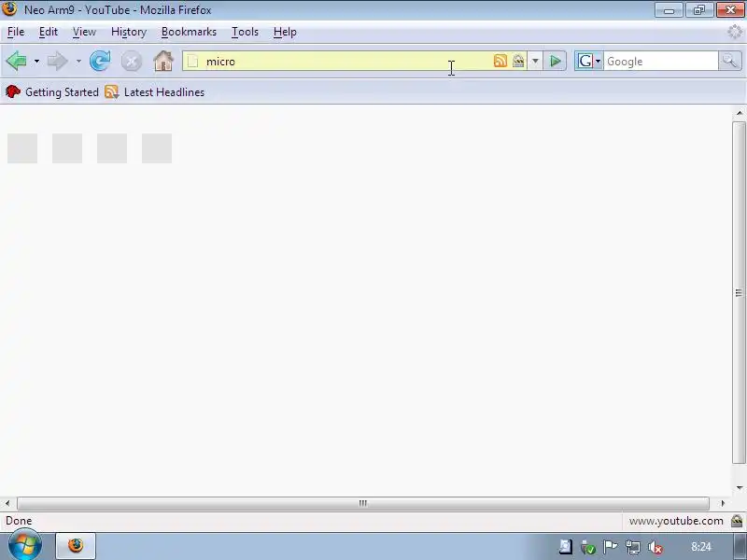747x560 pixels.
Task: Expand the address bar URL history dropdown
Action: 535,62
